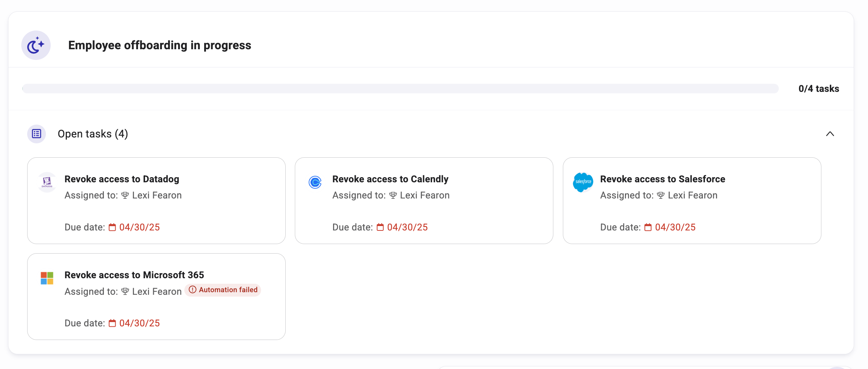Click the Datadog due date calendar icon
This screenshot has width=868, height=369.
[112, 228]
